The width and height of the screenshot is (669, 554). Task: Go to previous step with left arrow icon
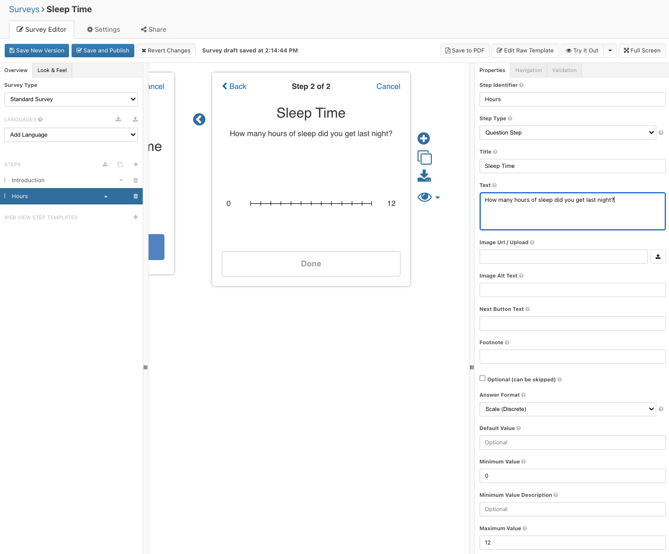[199, 120]
